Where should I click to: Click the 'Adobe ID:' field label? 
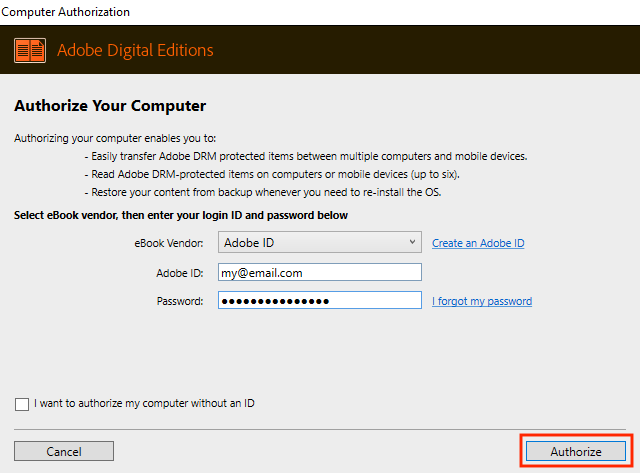[x=180, y=272]
